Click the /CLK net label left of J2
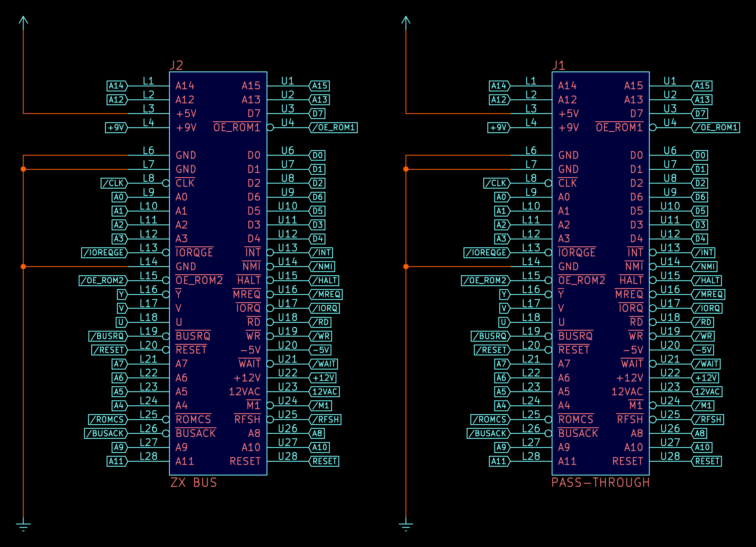The image size is (756, 547). [114, 183]
